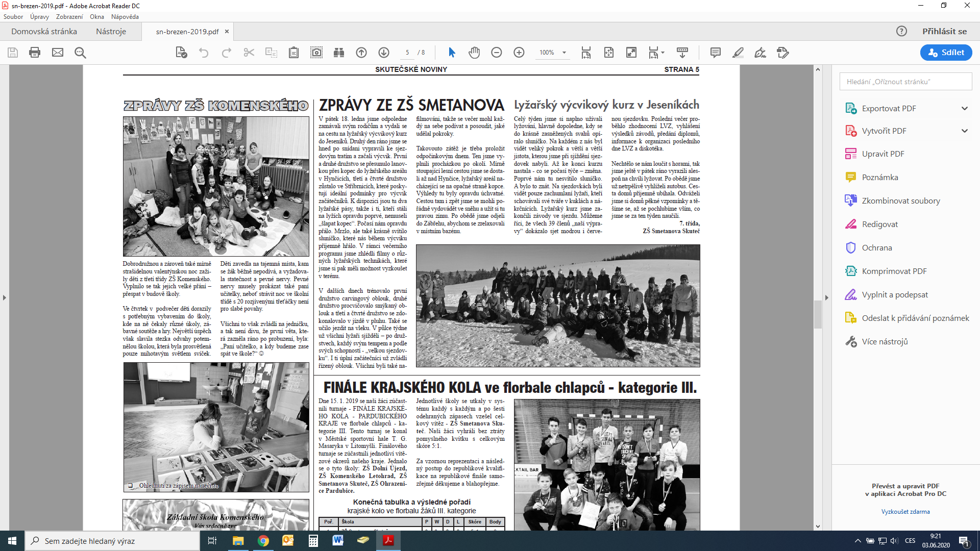Activate the selection arrow tool
The height and width of the screenshot is (551, 980).
point(452,53)
